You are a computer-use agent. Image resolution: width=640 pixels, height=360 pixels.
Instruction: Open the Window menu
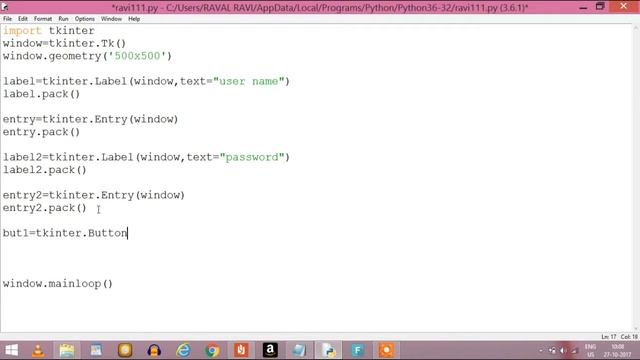click(111, 19)
